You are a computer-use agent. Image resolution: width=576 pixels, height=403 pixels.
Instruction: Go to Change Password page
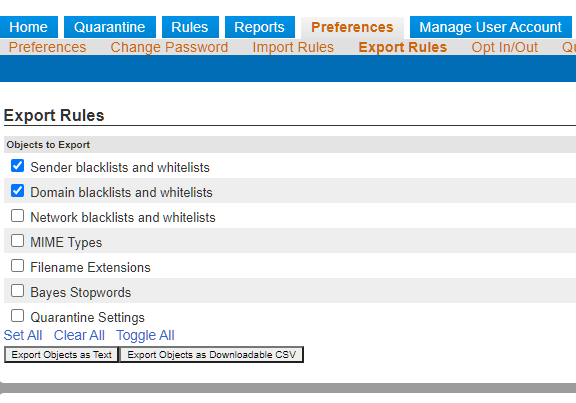tap(169, 47)
